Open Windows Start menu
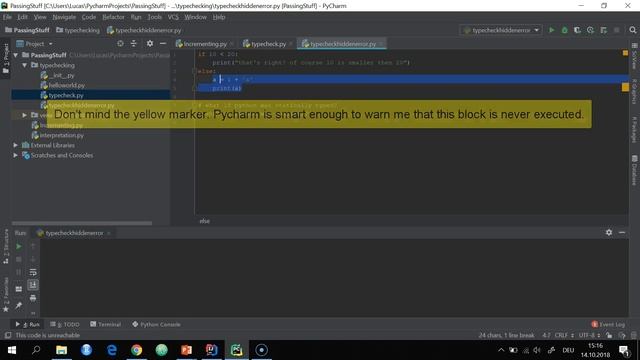This screenshot has height=360, width=640. pos(11,350)
